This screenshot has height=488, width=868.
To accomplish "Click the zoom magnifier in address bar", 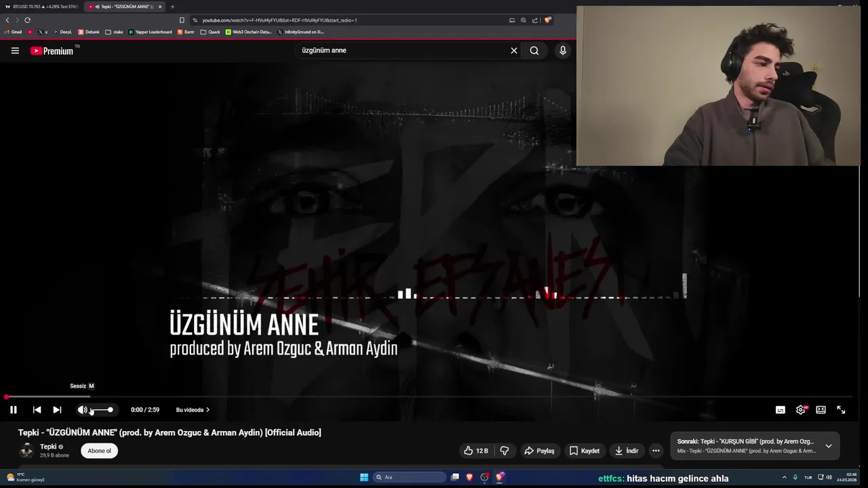I will (x=524, y=20).
